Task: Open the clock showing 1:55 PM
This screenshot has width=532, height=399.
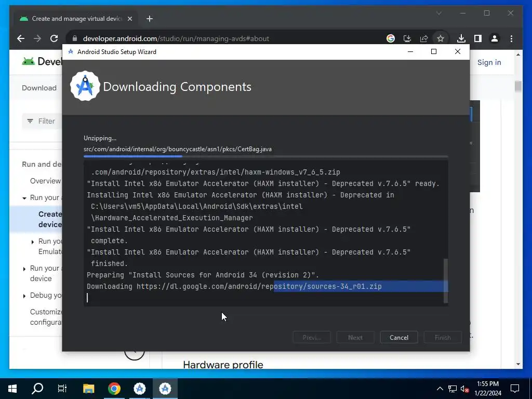Action: [x=488, y=389]
